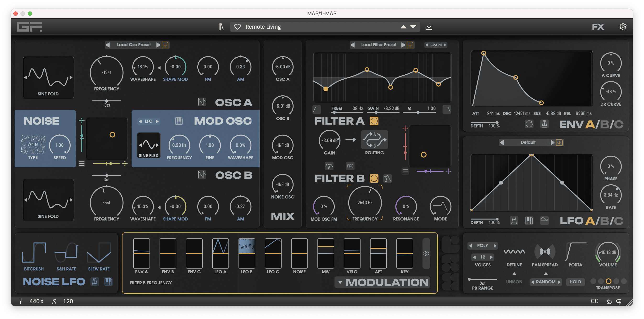Image resolution: width=644 pixels, height=319 pixels.
Task: Open the preset library browser icon
Action: coord(221,27)
